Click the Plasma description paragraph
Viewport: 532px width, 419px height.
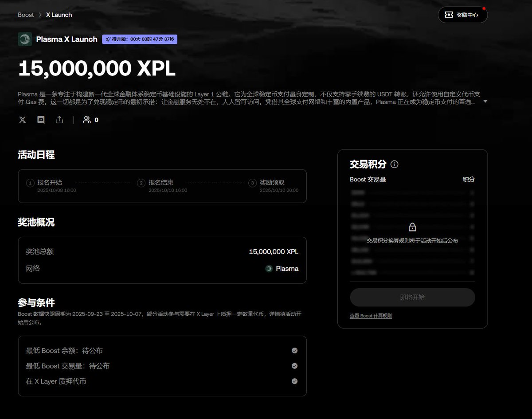[x=249, y=98]
